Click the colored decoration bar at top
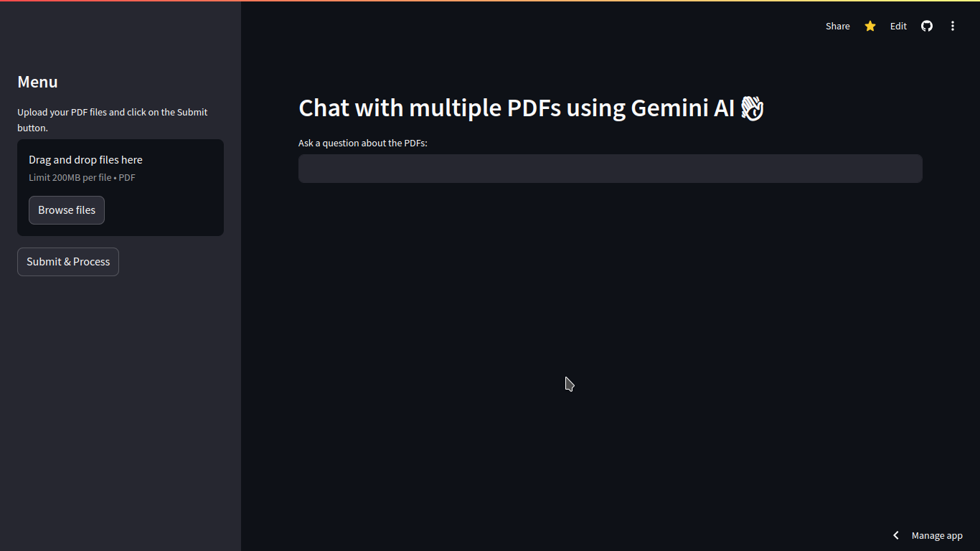Image resolution: width=980 pixels, height=551 pixels. tap(490, 1)
